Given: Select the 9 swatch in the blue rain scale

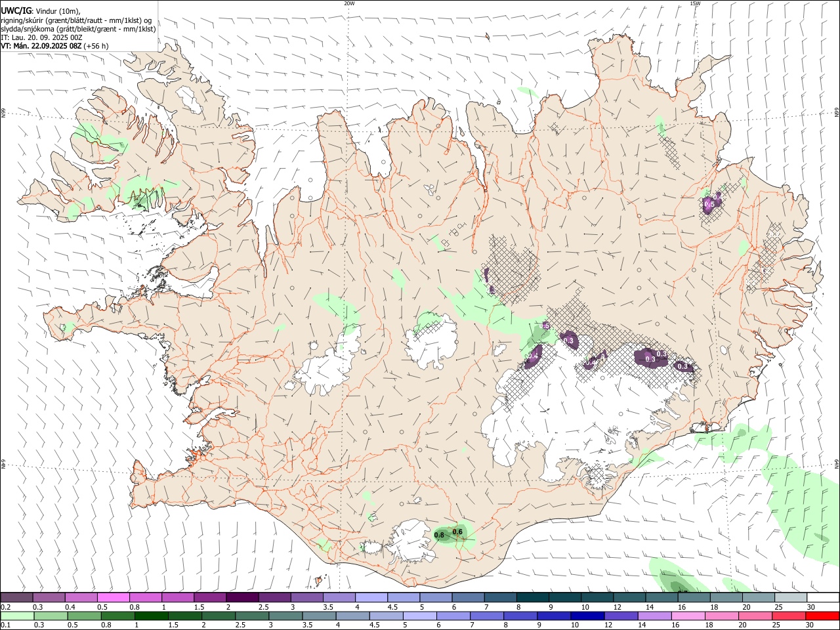Looking at the screenshot, I should tap(554, 616).
